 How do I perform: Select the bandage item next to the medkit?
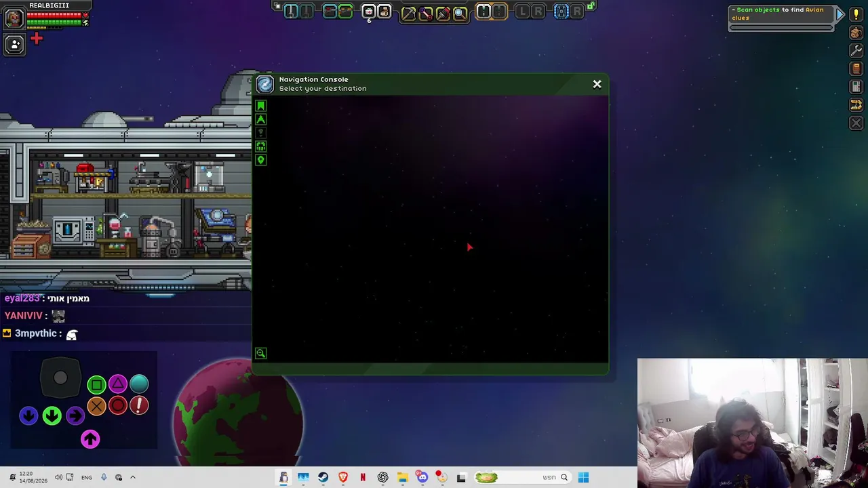384,11
